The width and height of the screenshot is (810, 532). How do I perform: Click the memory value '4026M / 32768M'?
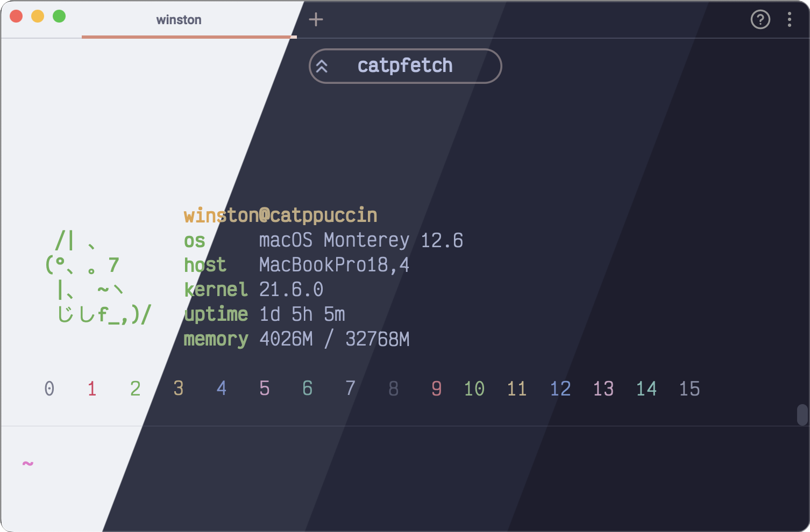click(x=334, y=339)
